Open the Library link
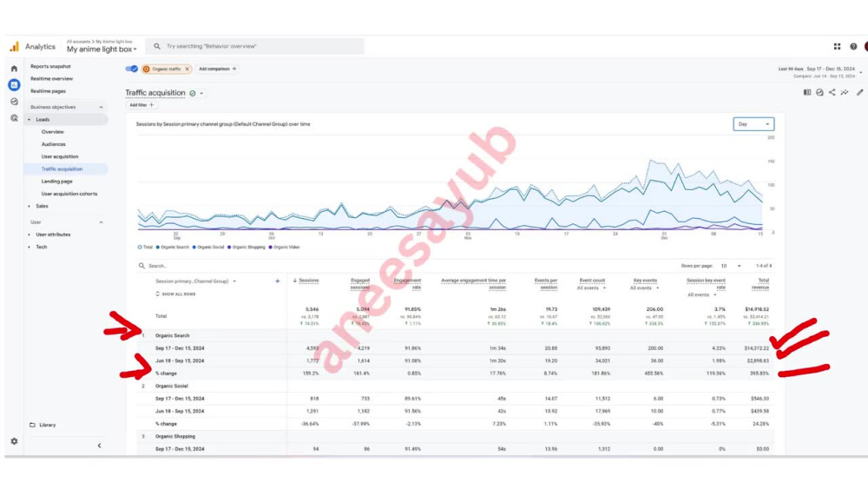Viewport: 868px width, 489px height. pos(48,425)
